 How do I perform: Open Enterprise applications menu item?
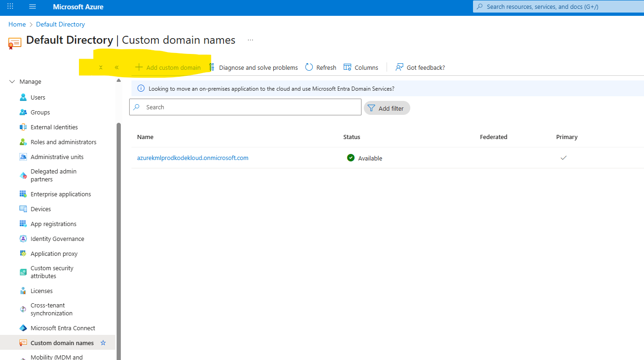[x=61, y=194]
